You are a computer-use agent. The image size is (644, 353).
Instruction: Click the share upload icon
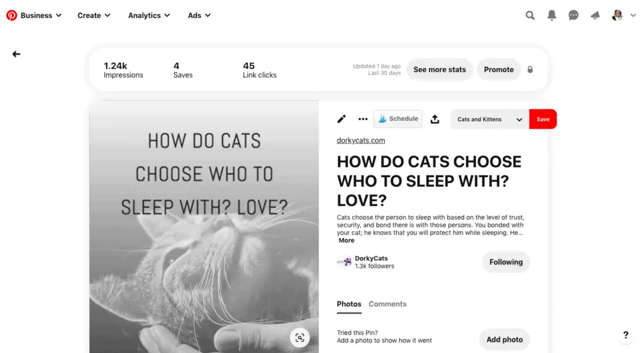click(435, 119)
